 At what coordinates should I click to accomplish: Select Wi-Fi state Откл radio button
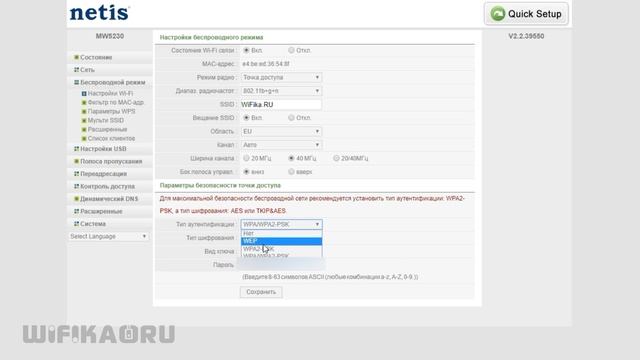(291, 50)
